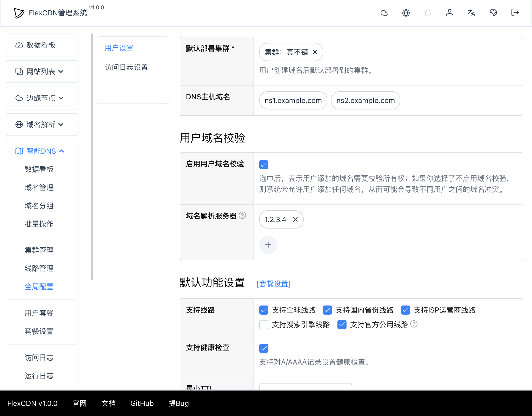Log out using the logout icon
The width and height of the screenshot is (532, 416).
(515, 12)
